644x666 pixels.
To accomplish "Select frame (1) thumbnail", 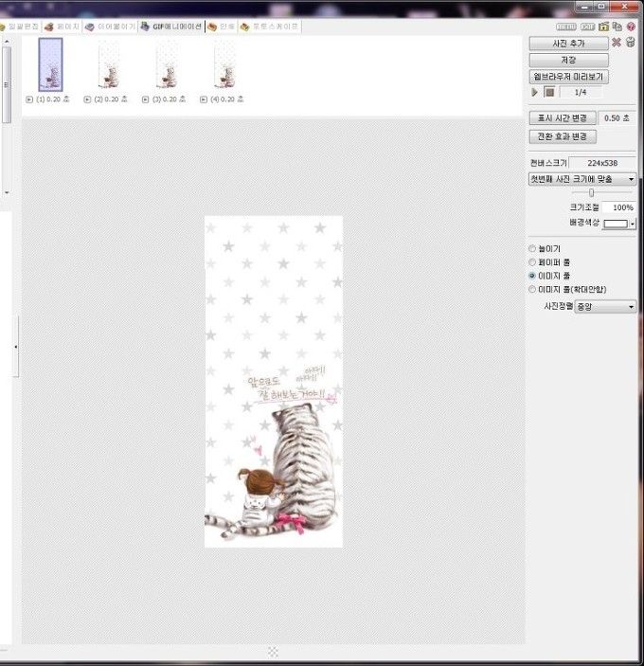I will [50, 64].
